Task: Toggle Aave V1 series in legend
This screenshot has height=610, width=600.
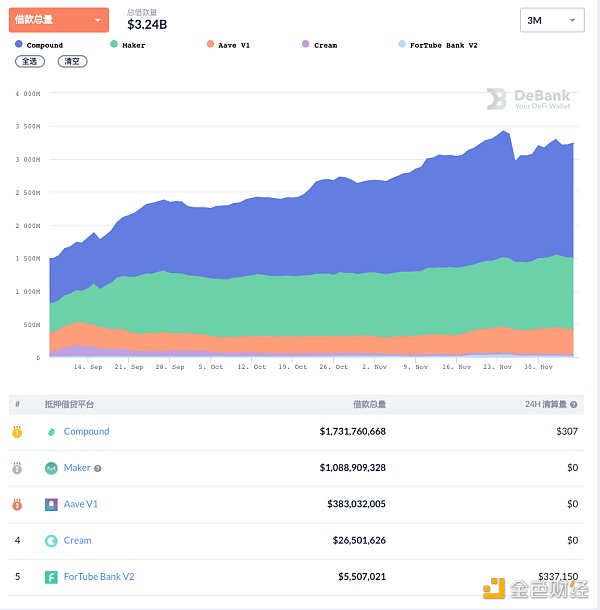Action: pos(228,45)
